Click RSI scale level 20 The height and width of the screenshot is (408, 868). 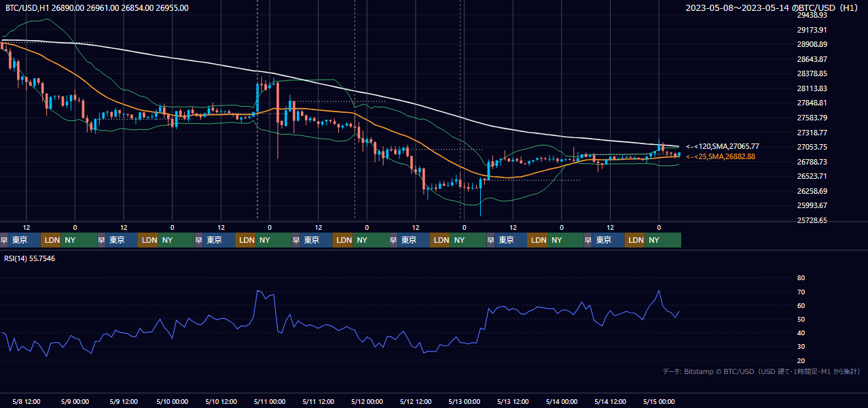coord(801,360)
